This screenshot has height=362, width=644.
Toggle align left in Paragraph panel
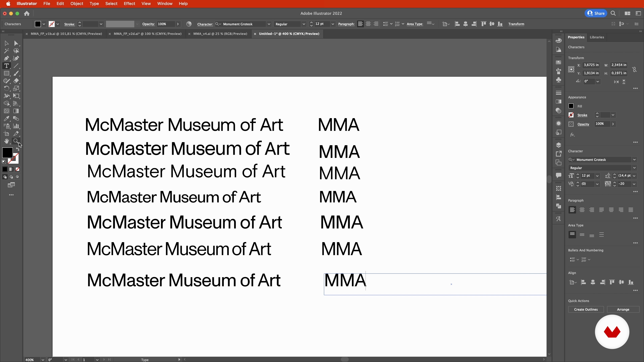coord(572,210)
